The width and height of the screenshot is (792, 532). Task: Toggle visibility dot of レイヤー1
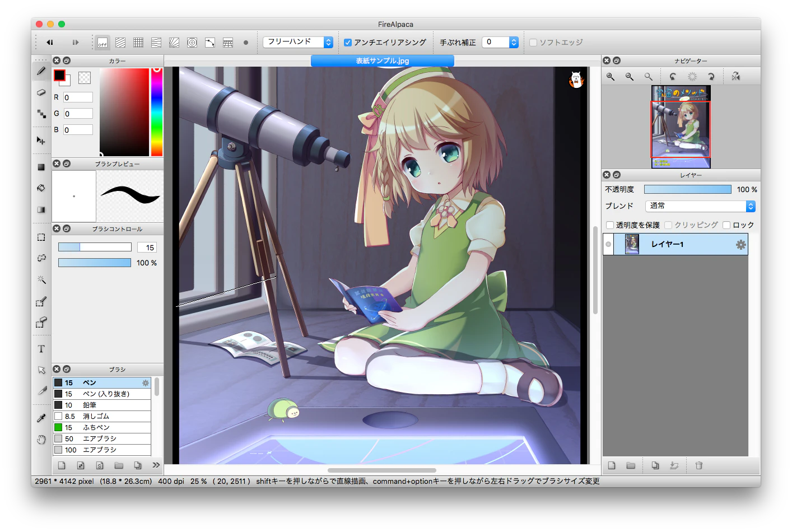(608, 244)
